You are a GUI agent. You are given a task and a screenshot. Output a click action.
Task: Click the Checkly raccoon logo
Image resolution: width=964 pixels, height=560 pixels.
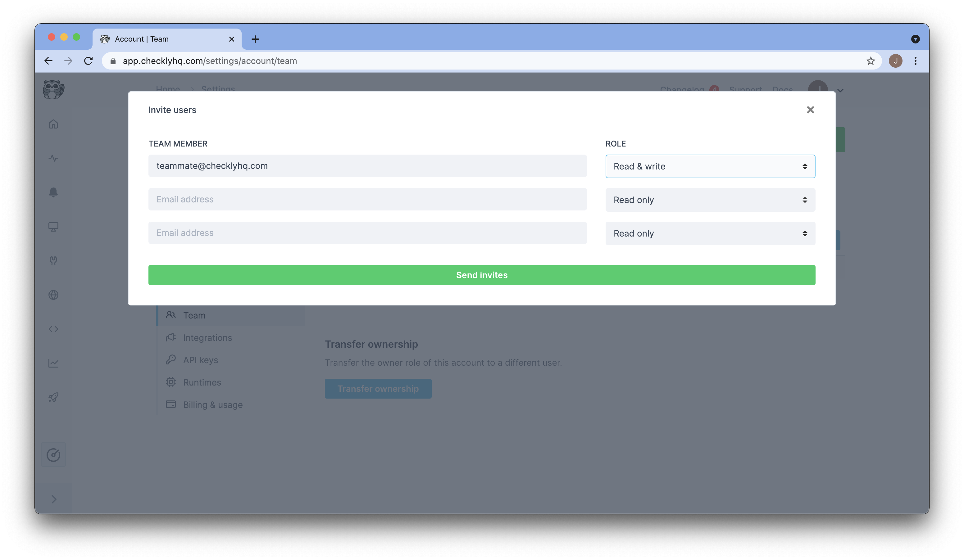tap(53, 90)
